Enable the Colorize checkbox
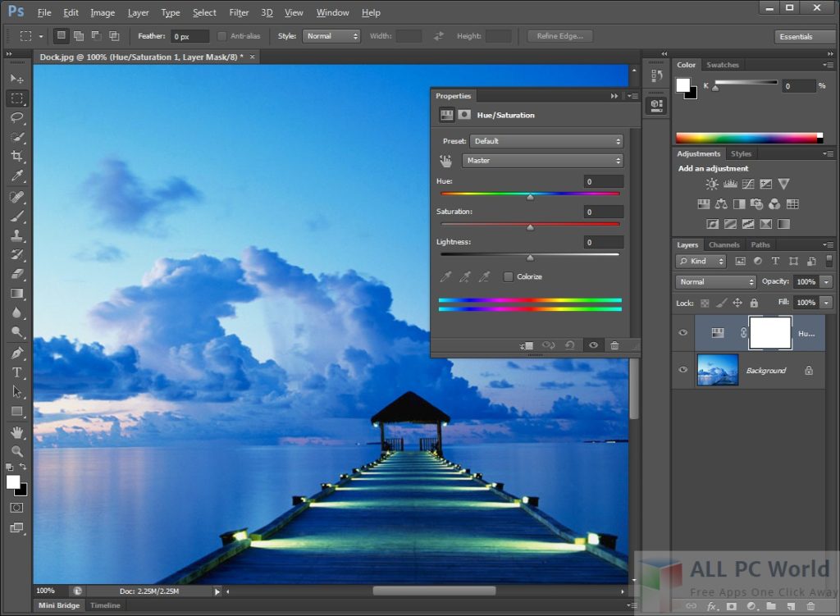This screenshot has width=840, height=616. click(508, 277)
